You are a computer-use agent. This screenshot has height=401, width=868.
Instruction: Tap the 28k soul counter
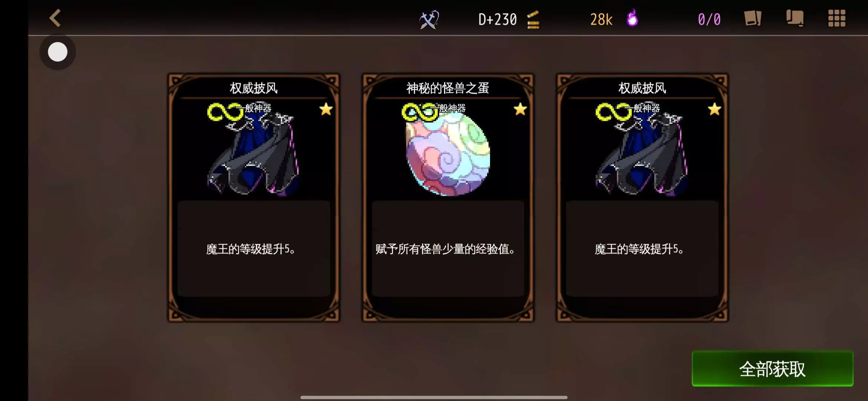(601, 19)
